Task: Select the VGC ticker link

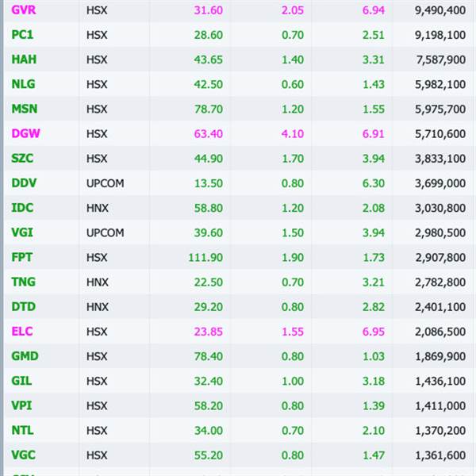Action: (x=23, y=455)
